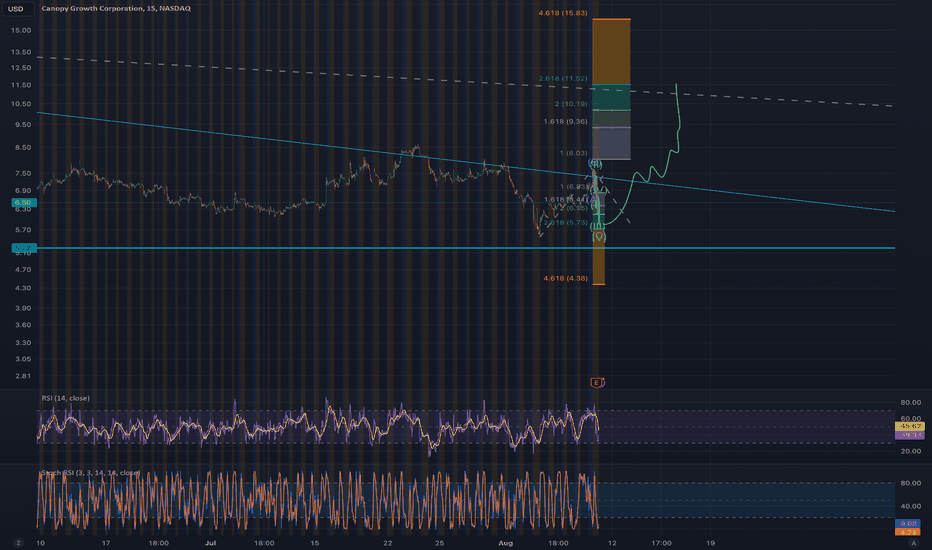
Task: Click the orange Stoch RSI value tag 4.72
Action: [x=908, y=532]
